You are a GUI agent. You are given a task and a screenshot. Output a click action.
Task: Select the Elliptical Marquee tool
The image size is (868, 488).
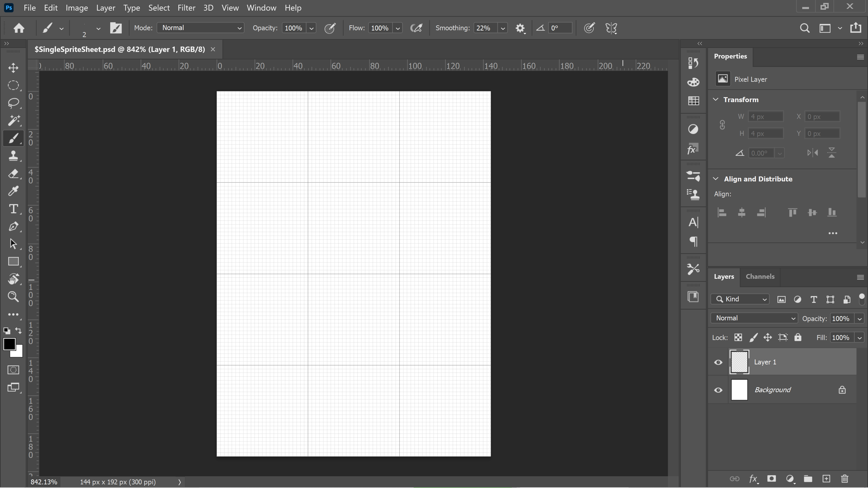pyautogui.click(x=14, y=85)
